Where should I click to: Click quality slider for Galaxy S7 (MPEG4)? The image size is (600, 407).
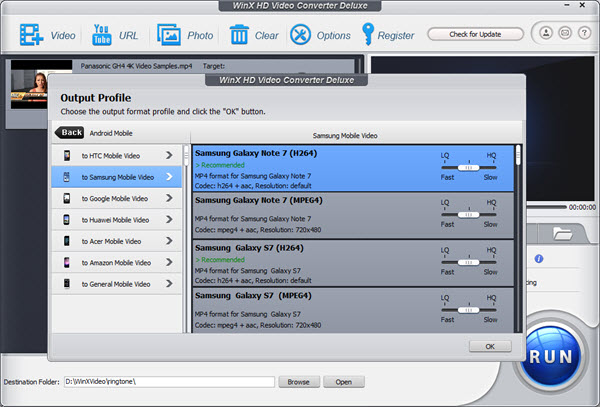[x=469, y=310]
